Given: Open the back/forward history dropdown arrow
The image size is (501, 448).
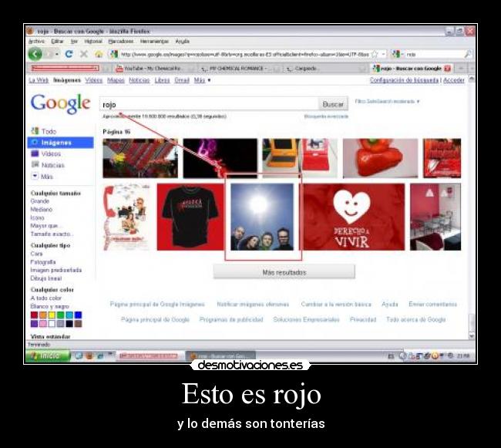Looking at the screenshot, I should pos(57,54).
